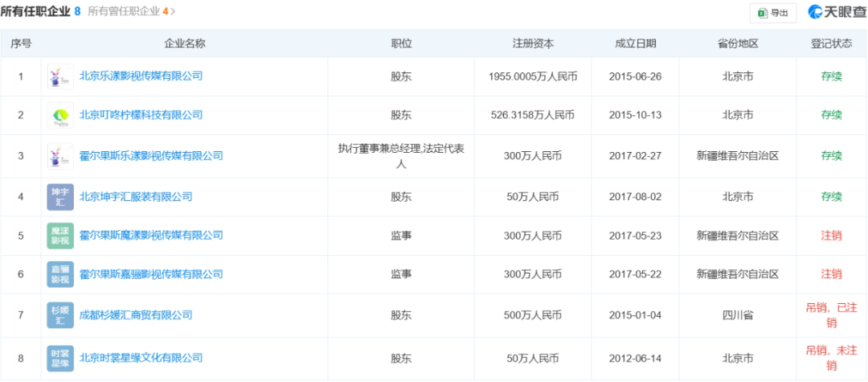Click the 杉媛汇 logo badge
The image size is (868, 382).
(60, 315)
